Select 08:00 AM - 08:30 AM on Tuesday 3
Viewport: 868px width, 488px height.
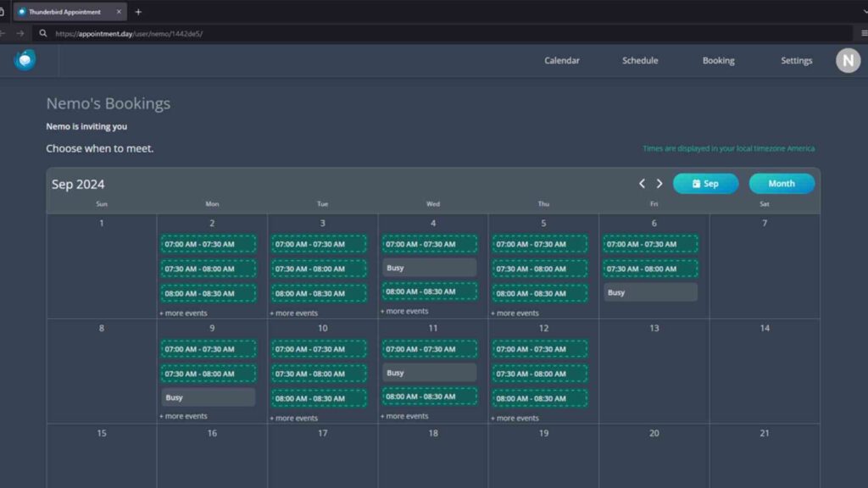pyautogui.click(x=319, y=293)
